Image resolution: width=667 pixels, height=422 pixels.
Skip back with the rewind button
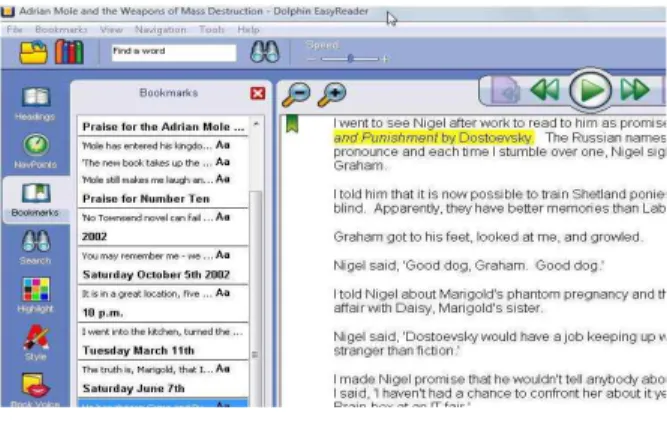545,90
